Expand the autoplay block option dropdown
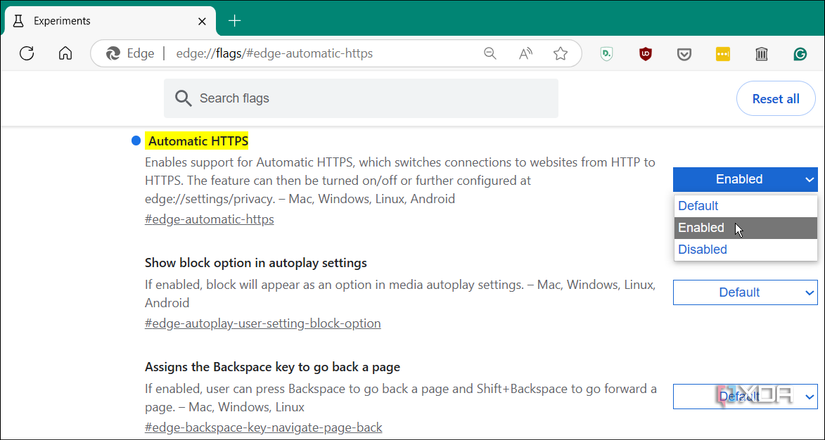 tap(745, 293)
